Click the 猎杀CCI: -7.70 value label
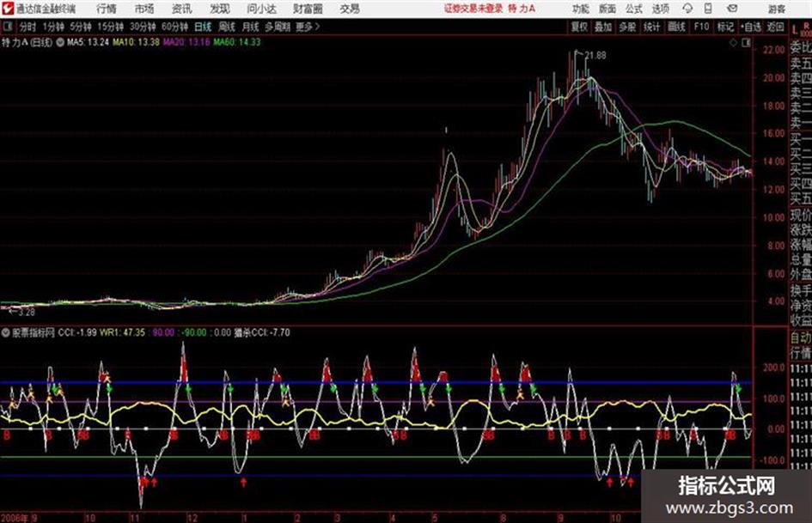This screenshot has height=523, width=812. coord(262,332)
